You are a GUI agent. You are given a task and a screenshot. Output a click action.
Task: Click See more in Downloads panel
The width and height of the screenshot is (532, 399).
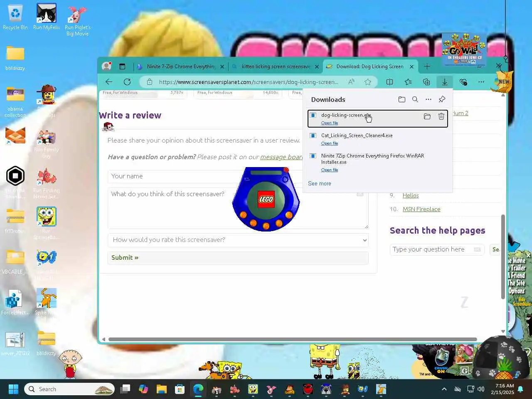[x=320, y=183]
